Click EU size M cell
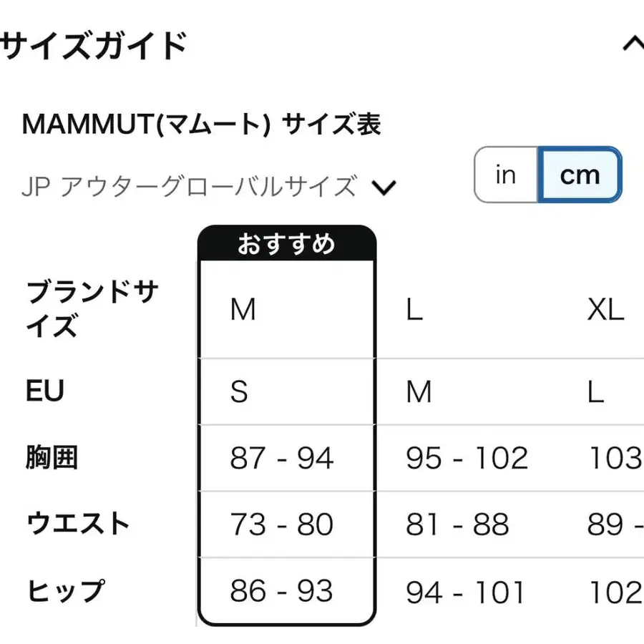 pyautogui.click(x=419, y=392)
